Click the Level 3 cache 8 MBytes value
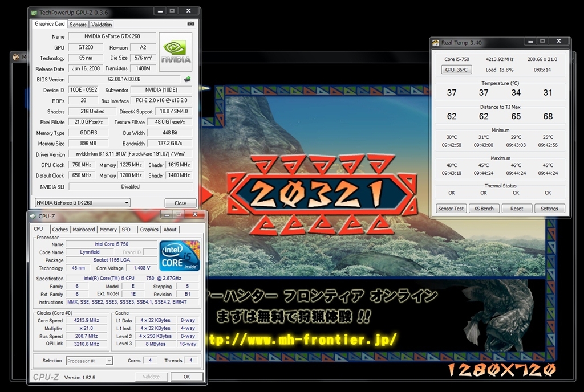The width and height of the screenshot is (584, 392). coord(156,344)
